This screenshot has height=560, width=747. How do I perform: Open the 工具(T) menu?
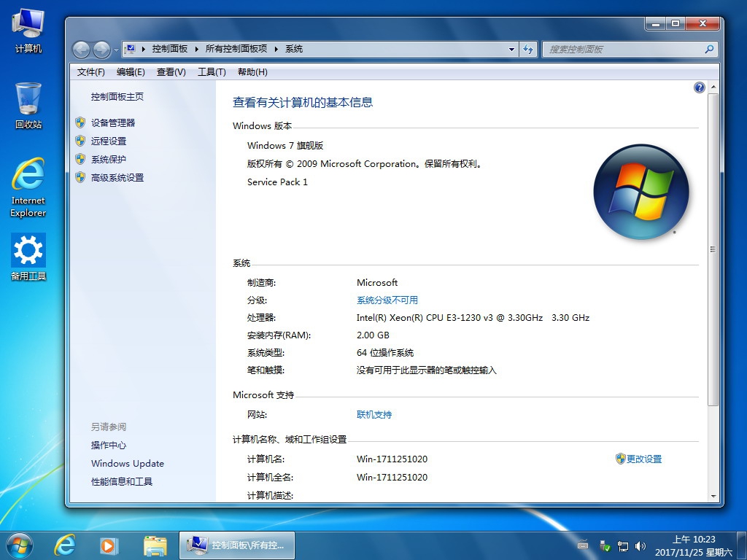212,72
